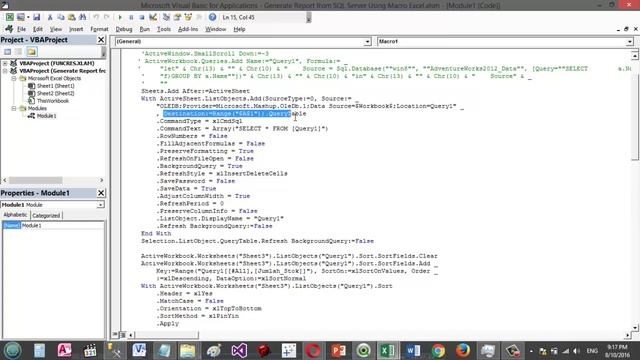Screen dimensions: 640x360
Task: Open VBA Help question mark icon
Action: pyautogui.click(x=212, y=17)
